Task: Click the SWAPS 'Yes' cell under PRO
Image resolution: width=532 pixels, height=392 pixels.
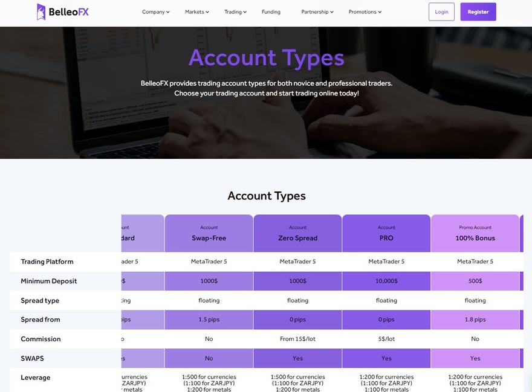Action: tap(386, 358)
